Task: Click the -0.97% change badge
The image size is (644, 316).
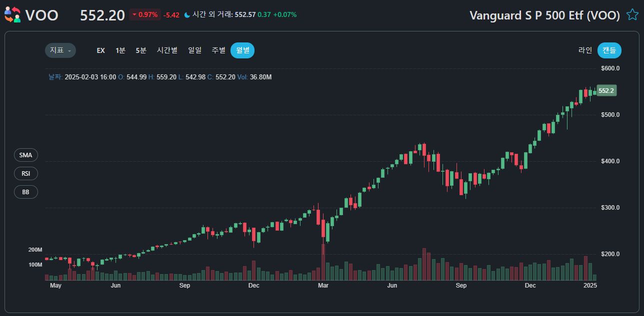Action: [x=146, y=14]
